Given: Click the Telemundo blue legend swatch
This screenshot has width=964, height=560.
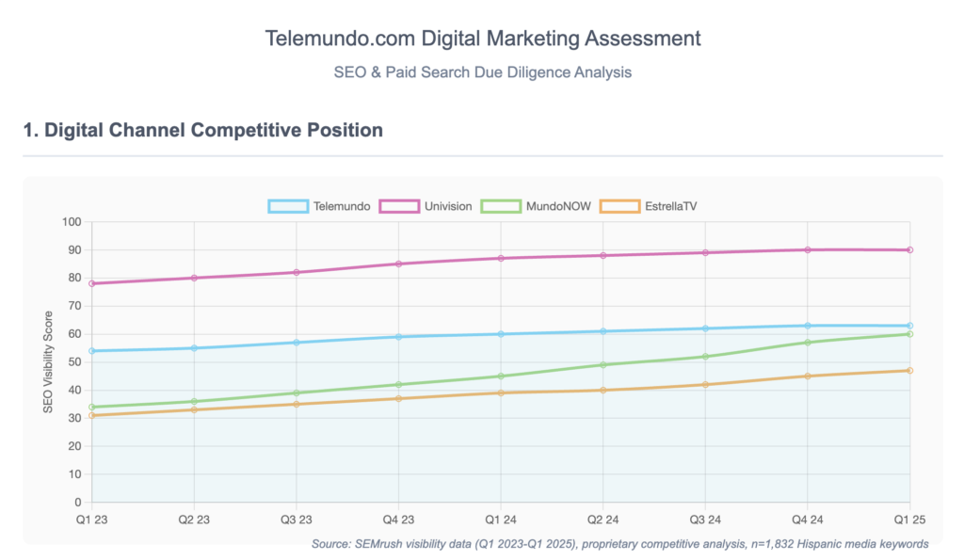Looking at the screenshot, I should point(288,206).
